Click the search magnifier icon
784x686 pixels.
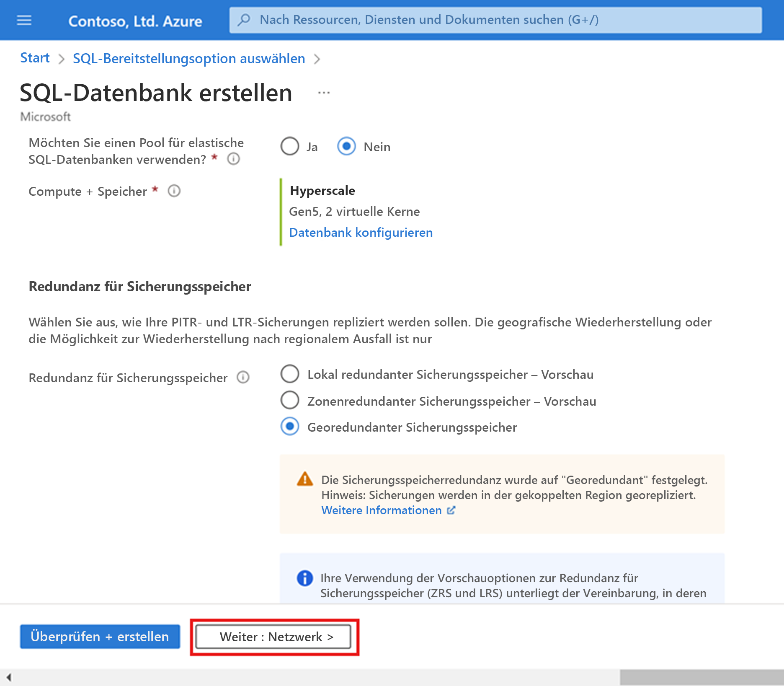point(244,20)
